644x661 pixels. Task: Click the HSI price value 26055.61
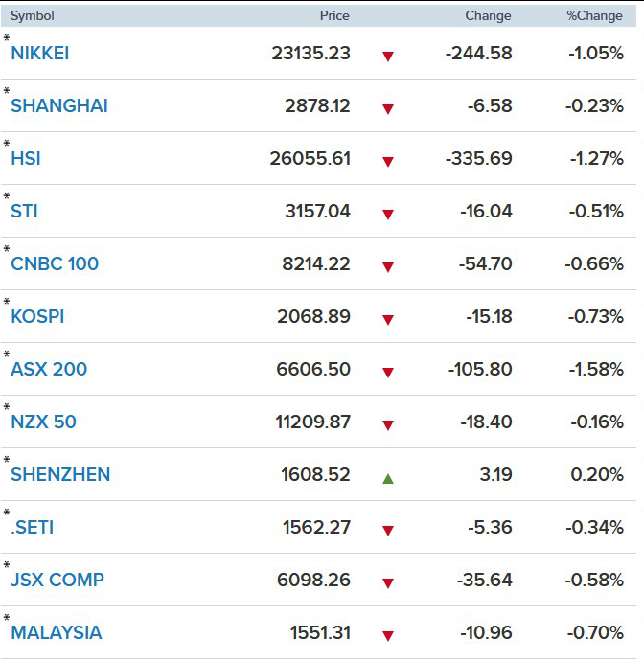click(310, 158)
